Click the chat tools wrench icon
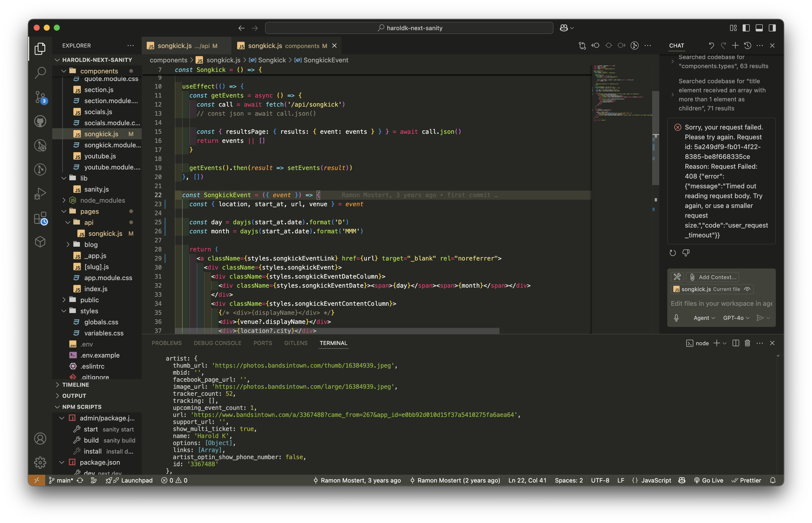 (x=677, y=277)
